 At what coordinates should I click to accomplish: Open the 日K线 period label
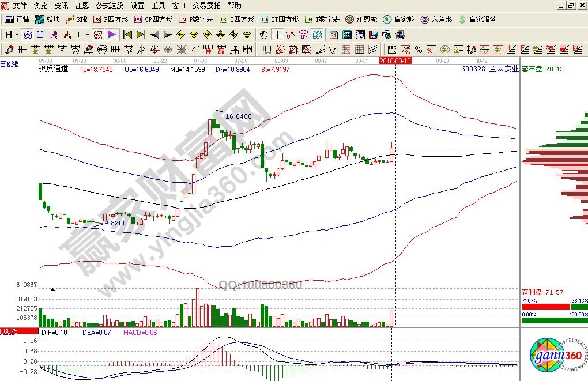[9, 65]
